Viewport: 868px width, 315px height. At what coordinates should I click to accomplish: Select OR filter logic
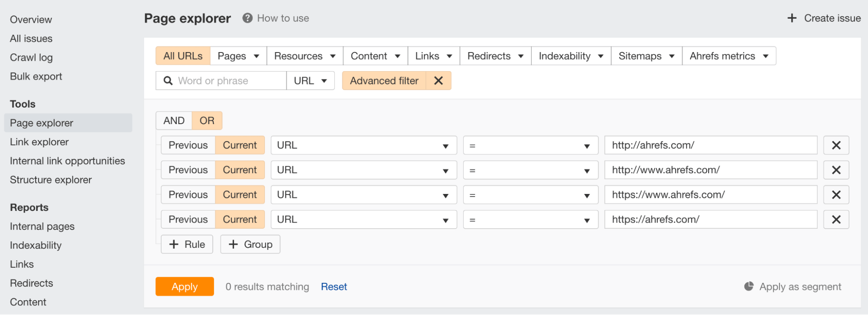click(207, 121)
